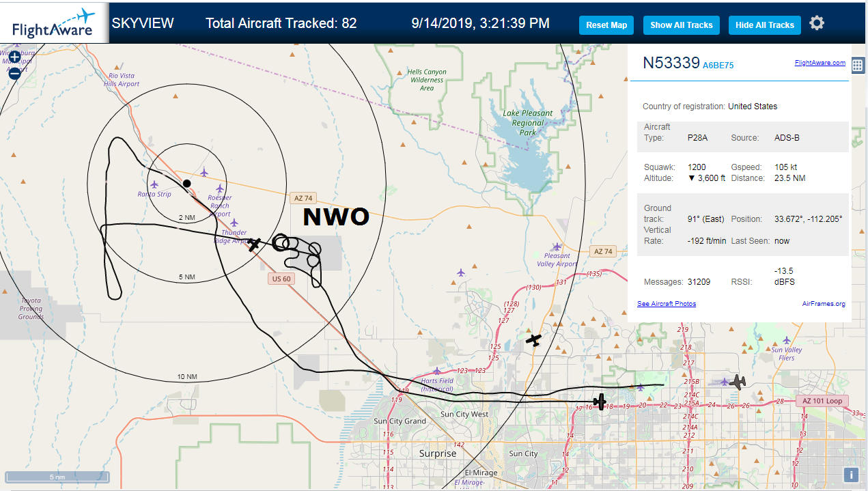Click Total Aircraft Tracked: 82 text
This screenshot has width=868, height=491.
(281, 23)
